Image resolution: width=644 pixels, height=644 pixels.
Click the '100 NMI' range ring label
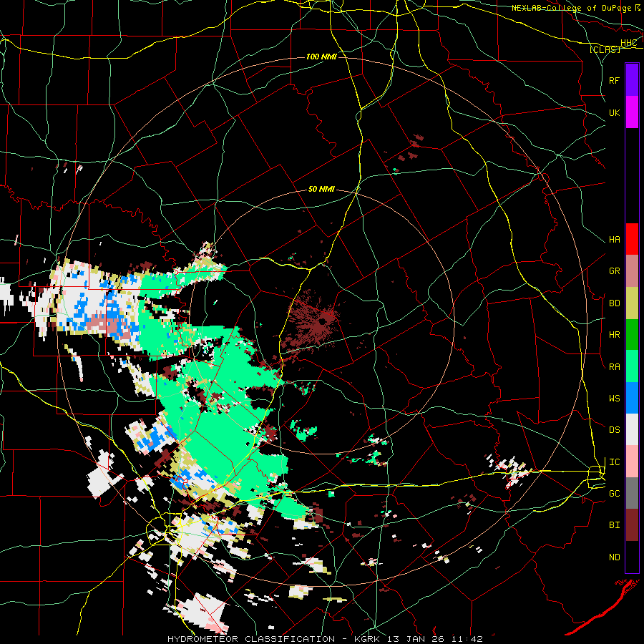(x=321, y=57)
